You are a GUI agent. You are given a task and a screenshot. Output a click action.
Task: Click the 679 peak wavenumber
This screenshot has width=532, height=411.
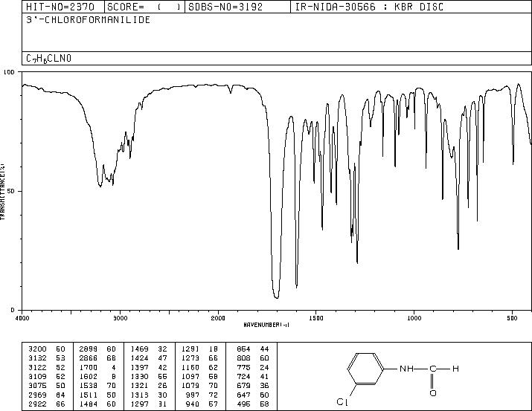(243, 386)
